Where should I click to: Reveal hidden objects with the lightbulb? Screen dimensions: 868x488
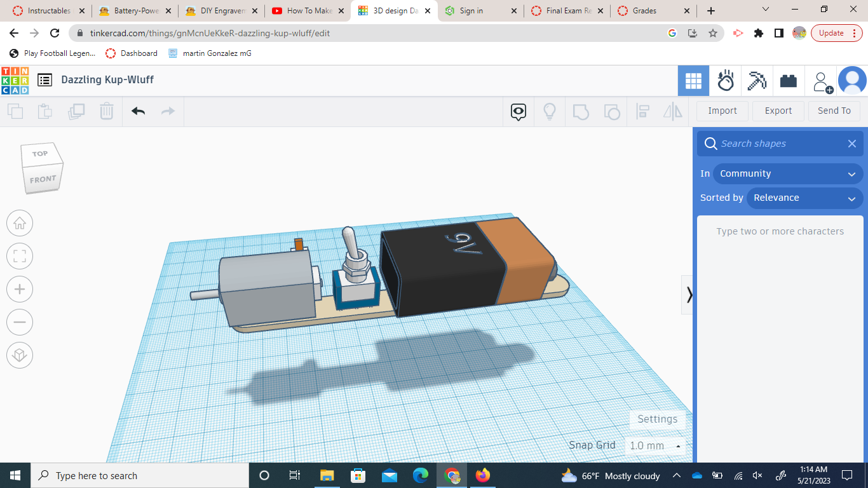pyautogui.click(x=549, y=111)
